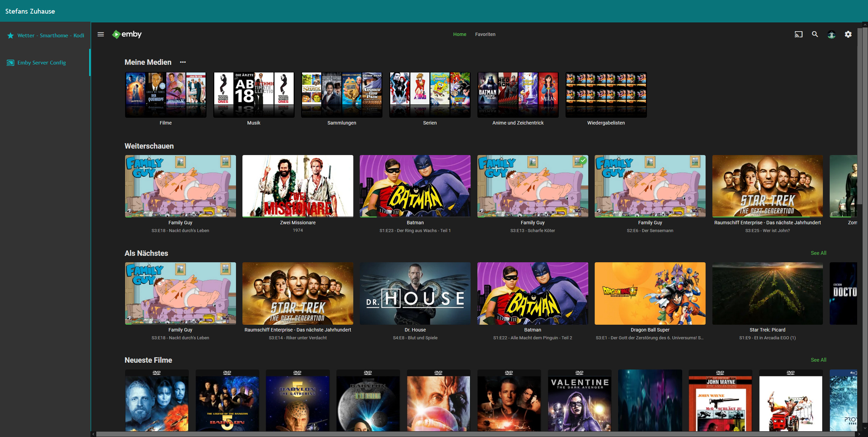Open Emby Server Config sidebar entry

click(45, 63)
